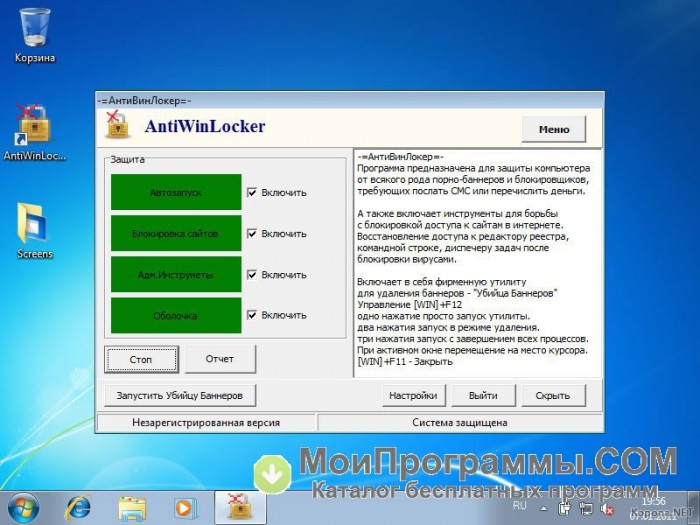
Task: Open the Windows Start orb
Action: [x=23, y=508]
